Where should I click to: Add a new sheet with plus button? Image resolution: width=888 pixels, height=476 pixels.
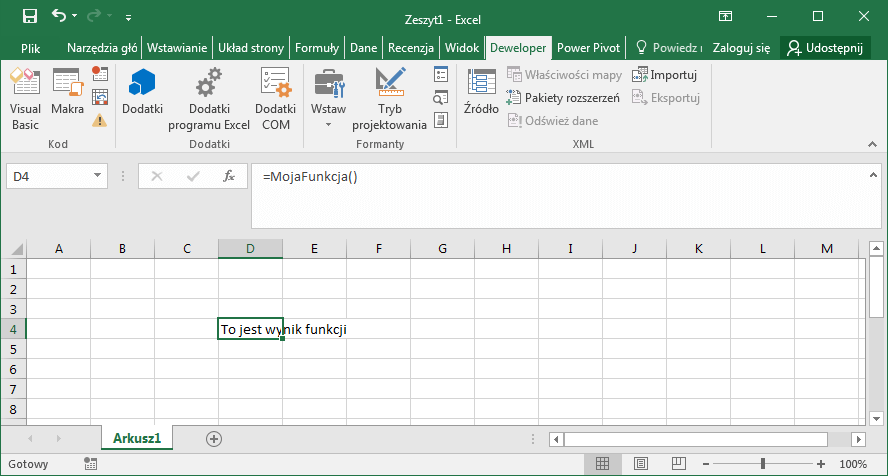pos(214,439)
